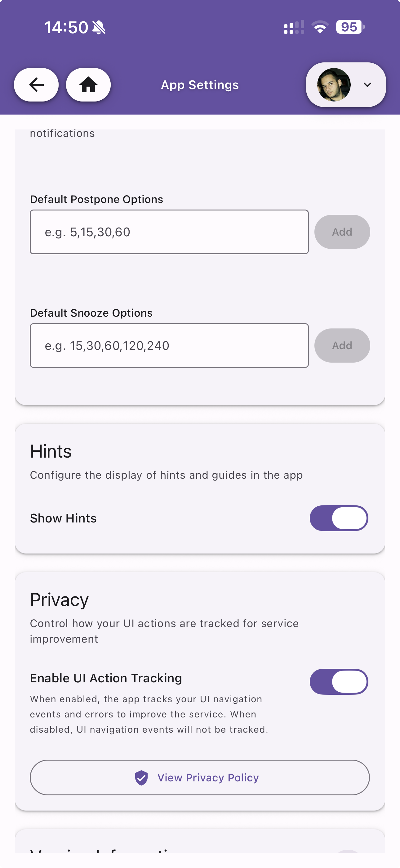Tap the user profile avatar

(x=334, y=84)
